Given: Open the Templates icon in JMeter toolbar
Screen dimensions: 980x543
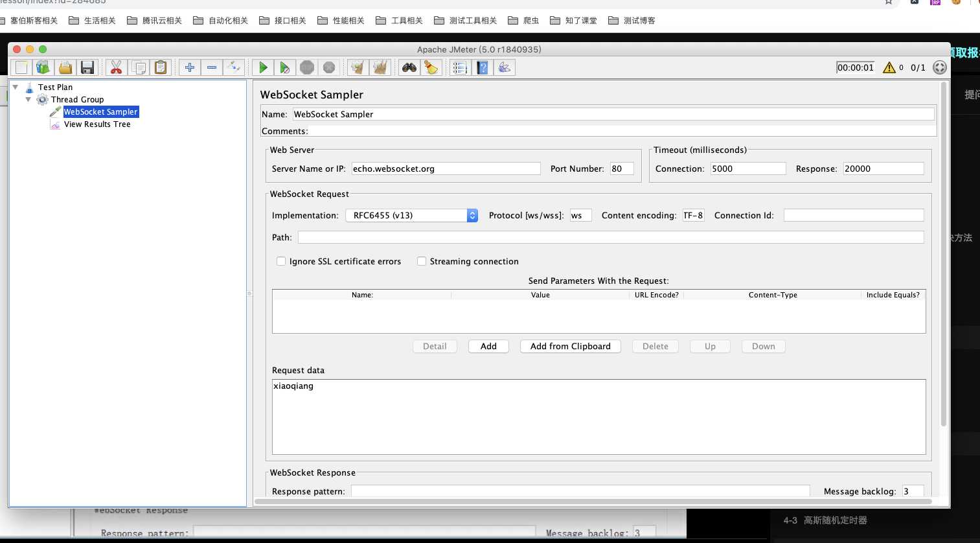Looking at the screenshot, I should point(43,67).
